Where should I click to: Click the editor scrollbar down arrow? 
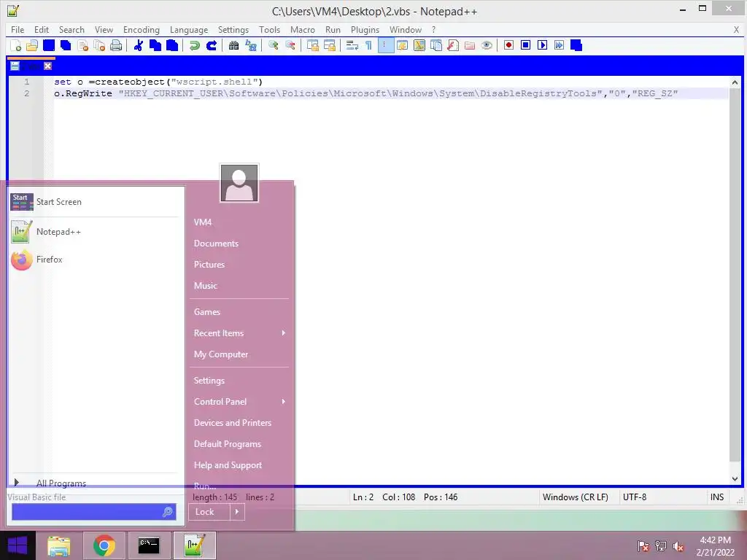tap(735, 479)
